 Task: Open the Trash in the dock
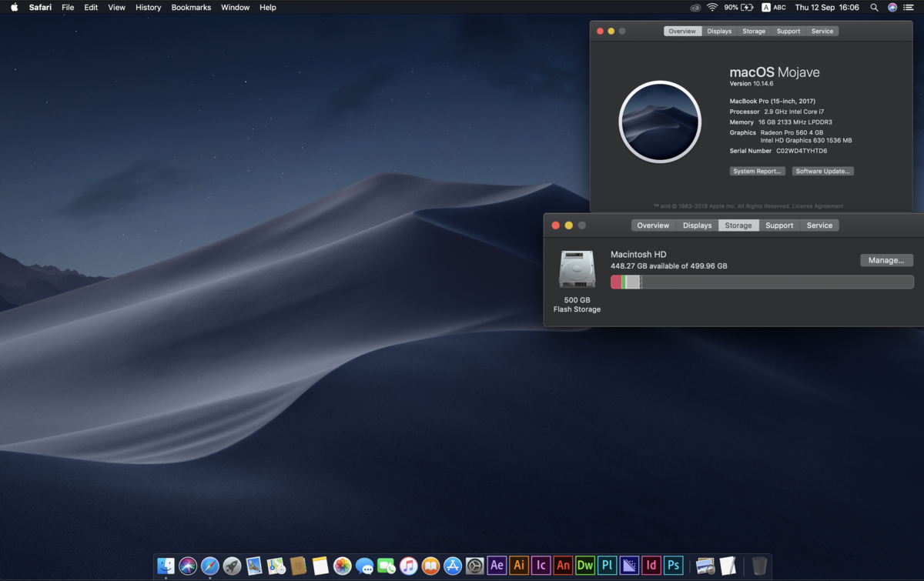coord(759,566)
